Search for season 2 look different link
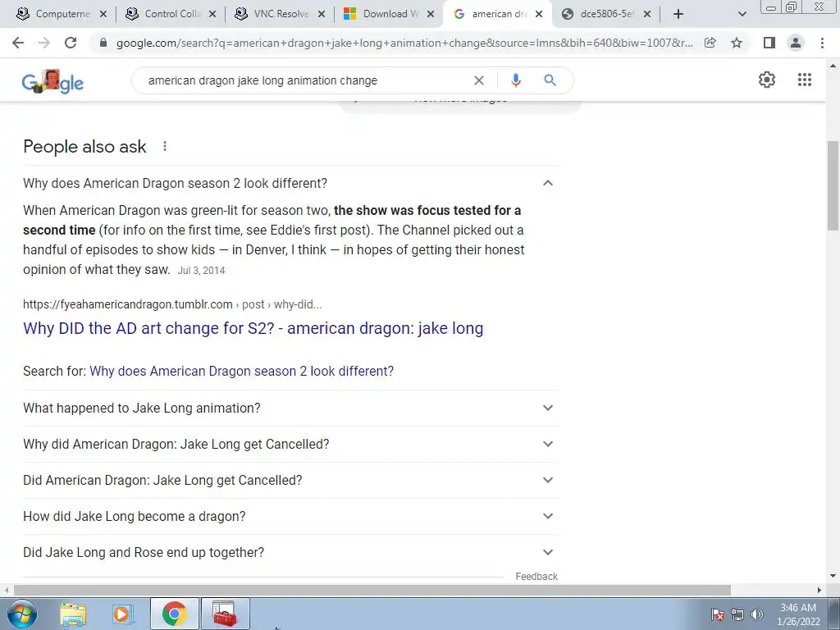 click(242, 372)
